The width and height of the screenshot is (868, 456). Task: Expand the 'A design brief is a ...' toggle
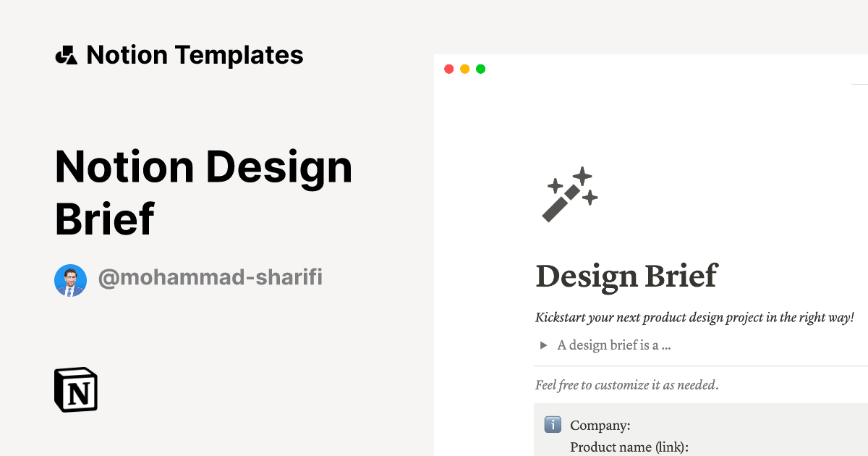tap(613, 345)
